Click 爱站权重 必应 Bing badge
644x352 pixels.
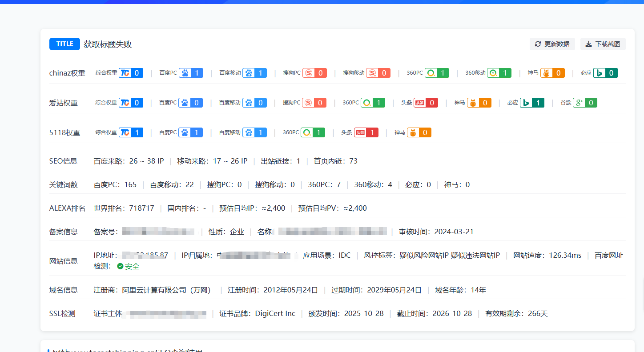click(x=532, y=103)
